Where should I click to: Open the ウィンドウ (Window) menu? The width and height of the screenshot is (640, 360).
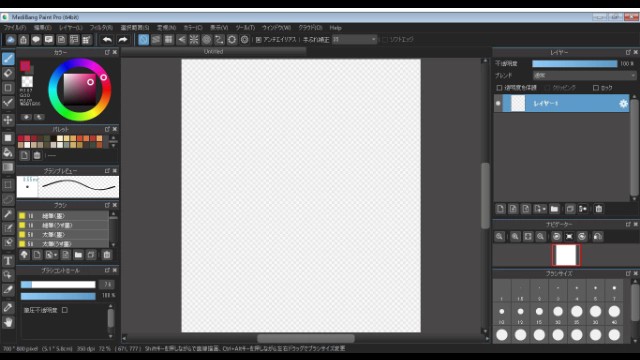coord(276,28)
